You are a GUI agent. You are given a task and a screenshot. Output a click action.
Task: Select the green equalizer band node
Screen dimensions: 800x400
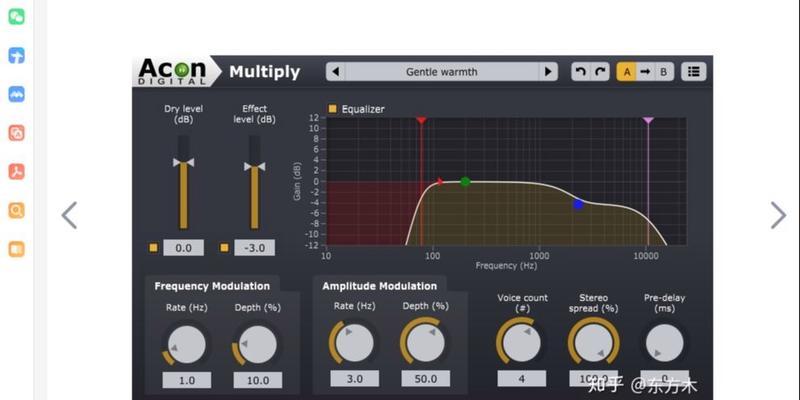tap(465, 182)
